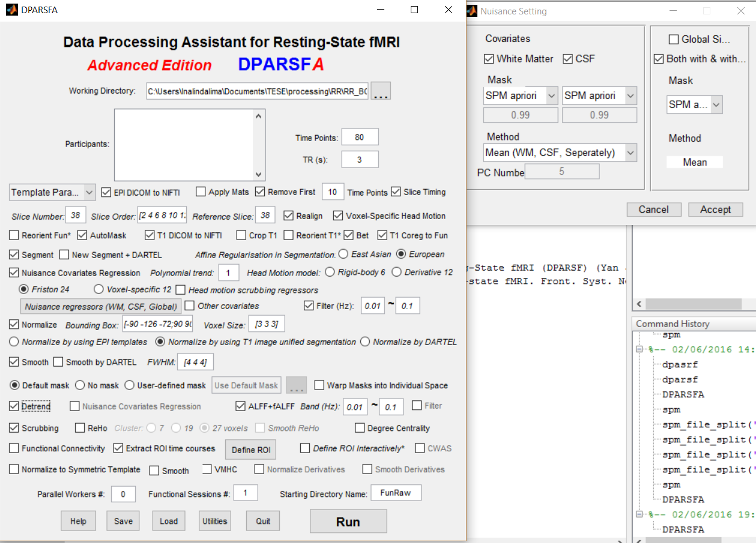Click the Participants scroll down arrow
The height and width of the screenshot is (543, 756).
coord(259,174)
